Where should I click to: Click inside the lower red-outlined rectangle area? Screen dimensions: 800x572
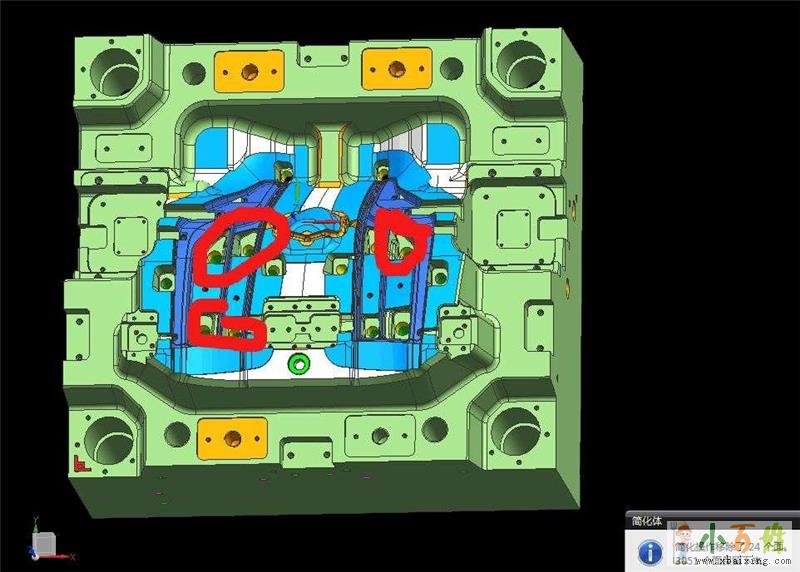pyautogui.click(x=228, y=327)
